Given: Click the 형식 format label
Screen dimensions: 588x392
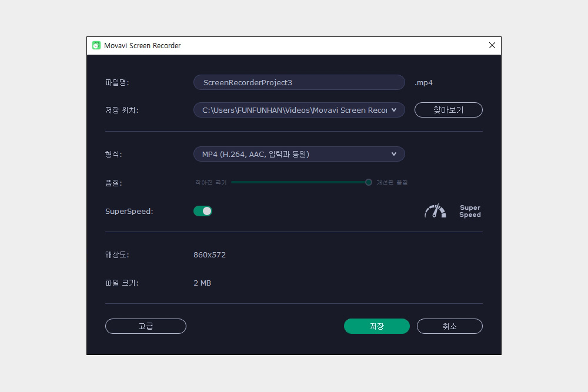Looking at the screenshot, I should click(x=113, y=154).
